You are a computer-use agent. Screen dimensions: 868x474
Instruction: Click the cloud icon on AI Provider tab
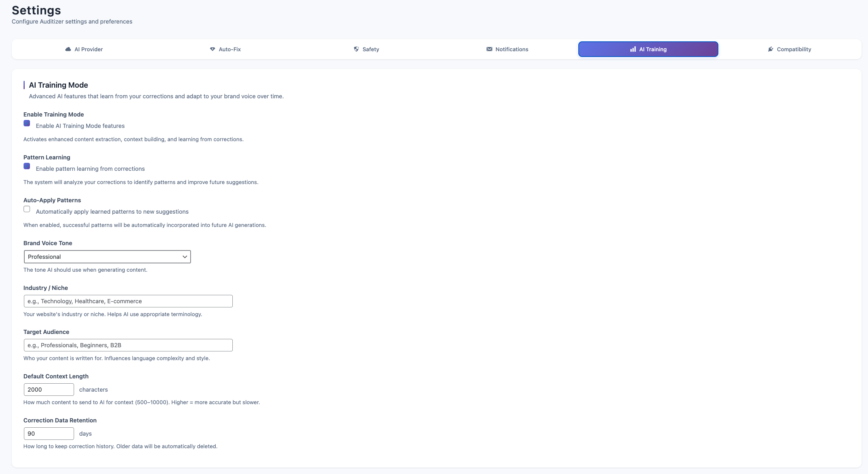tap(68, 49)
